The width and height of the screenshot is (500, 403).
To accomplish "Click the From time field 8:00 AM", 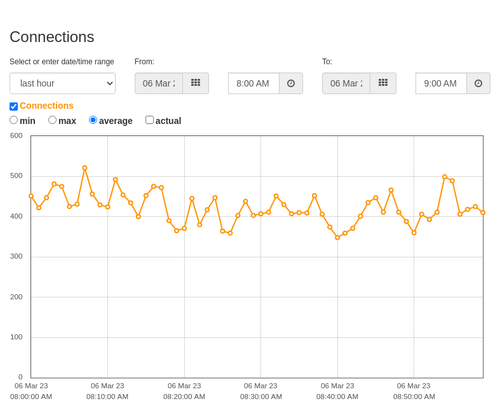I will coord(254,83).
